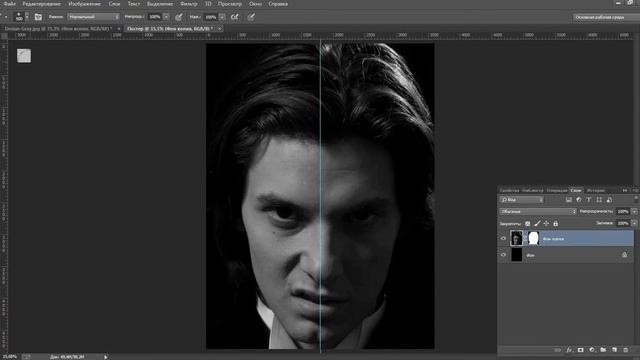Add a layer mask icon

[580, 350]
